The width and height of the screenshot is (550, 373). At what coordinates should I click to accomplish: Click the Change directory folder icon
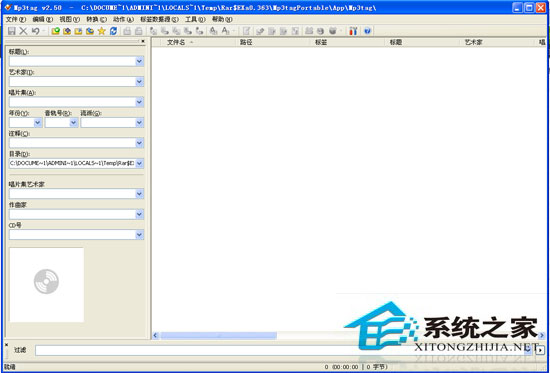pyautogui.click(x=55, y=31)
